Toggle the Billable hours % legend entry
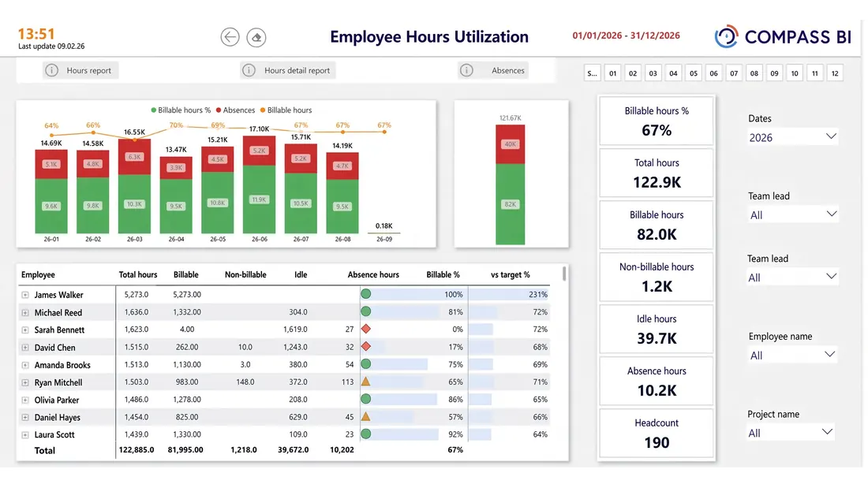This screenshot has height=488, width=868. click(x=181, y=110)
